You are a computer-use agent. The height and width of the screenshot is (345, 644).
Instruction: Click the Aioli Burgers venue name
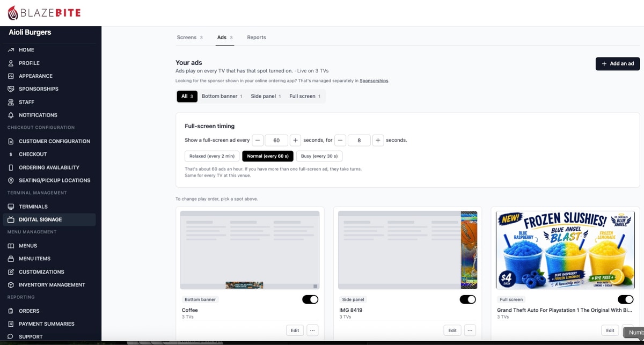(30, 32)
